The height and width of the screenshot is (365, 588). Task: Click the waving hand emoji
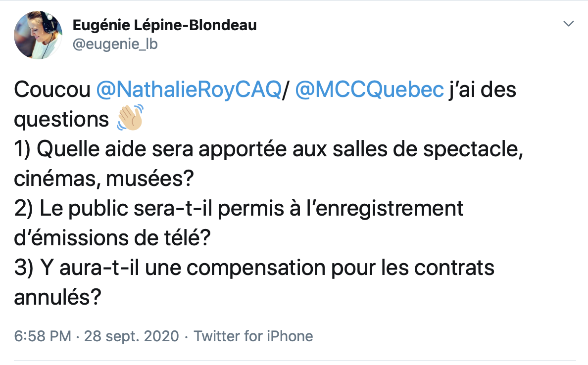[x=130, y=120]
